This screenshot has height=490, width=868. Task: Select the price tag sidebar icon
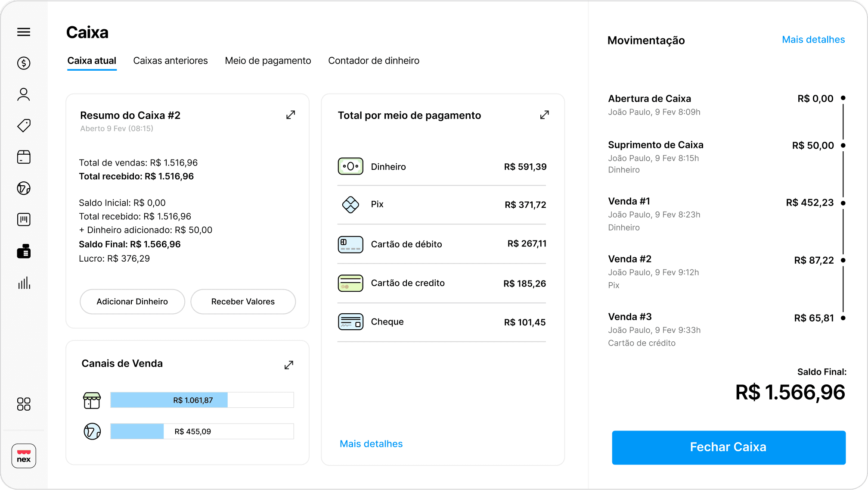[24, 126]
